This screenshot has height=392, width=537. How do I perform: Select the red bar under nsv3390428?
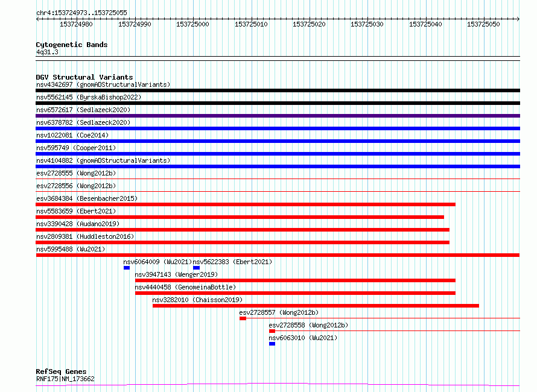point(243,230)
